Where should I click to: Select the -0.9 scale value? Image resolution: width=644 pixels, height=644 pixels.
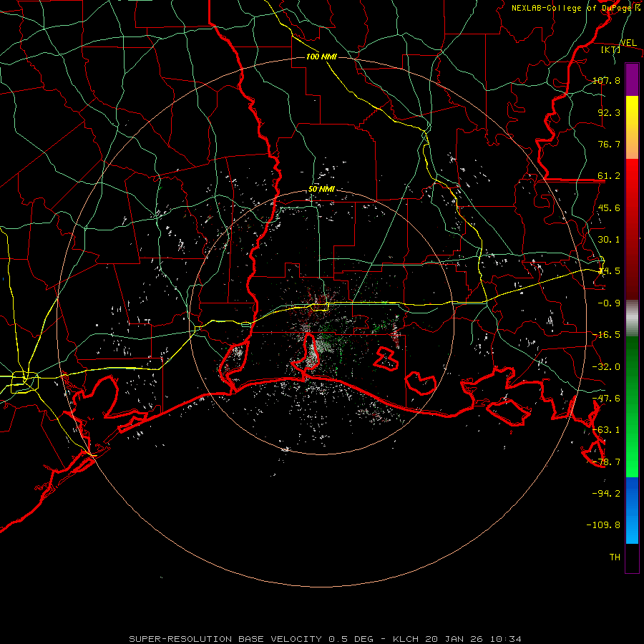[609, 303]
